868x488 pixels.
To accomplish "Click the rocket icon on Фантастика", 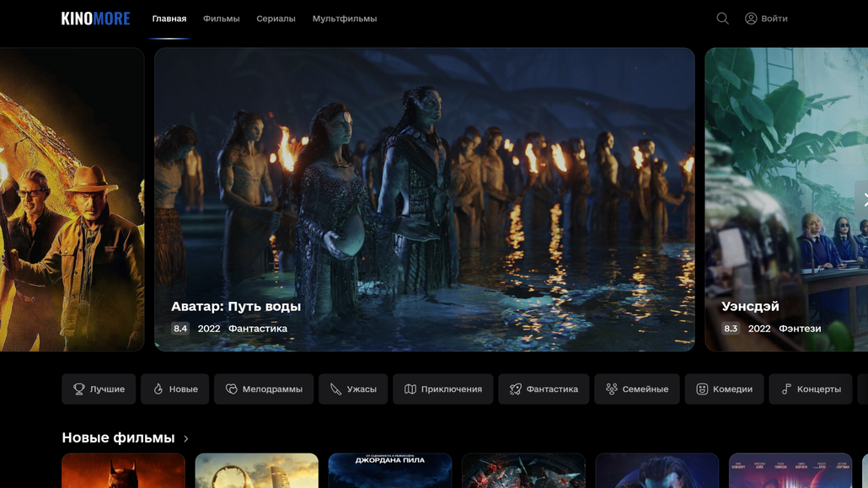I will tap(516, 389).
